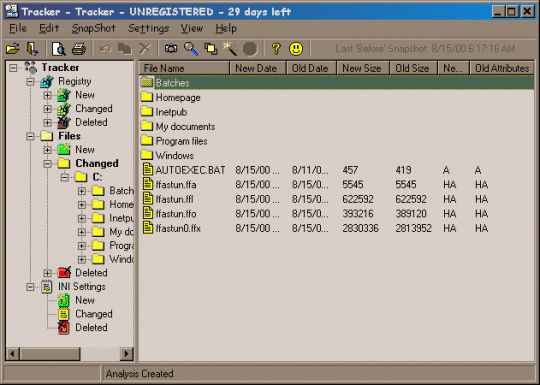Open the SnapShot menu
Image resolution: width=540 pixels, height=385 pixels.
pyautogui.click(x=93, y=28)
